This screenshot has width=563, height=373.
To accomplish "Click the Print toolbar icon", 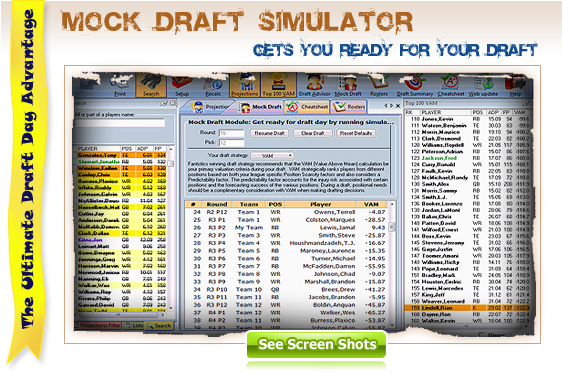I will coord(120,85).
